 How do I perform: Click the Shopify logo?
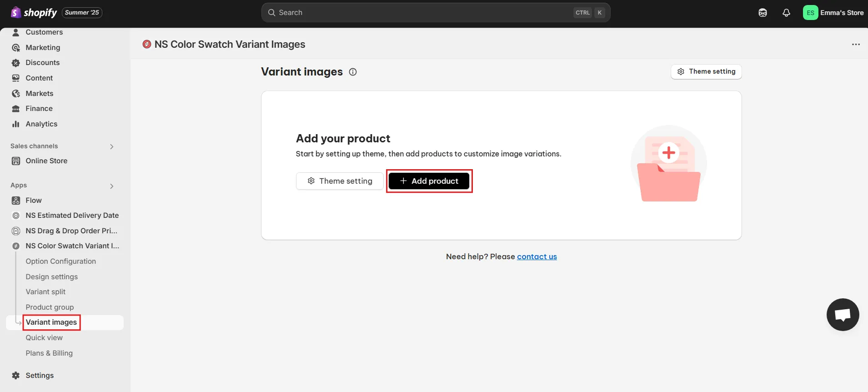pyautogui.click(x=34, y=12)
